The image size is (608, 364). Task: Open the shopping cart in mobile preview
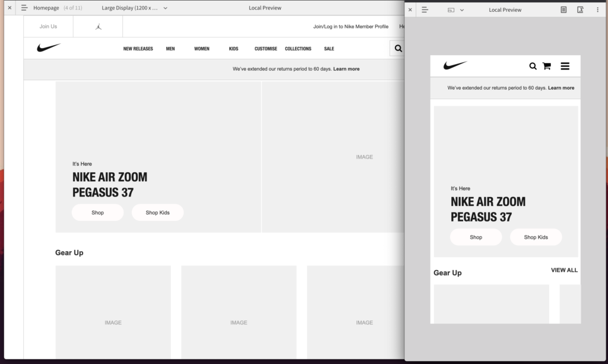click(547, 67)
